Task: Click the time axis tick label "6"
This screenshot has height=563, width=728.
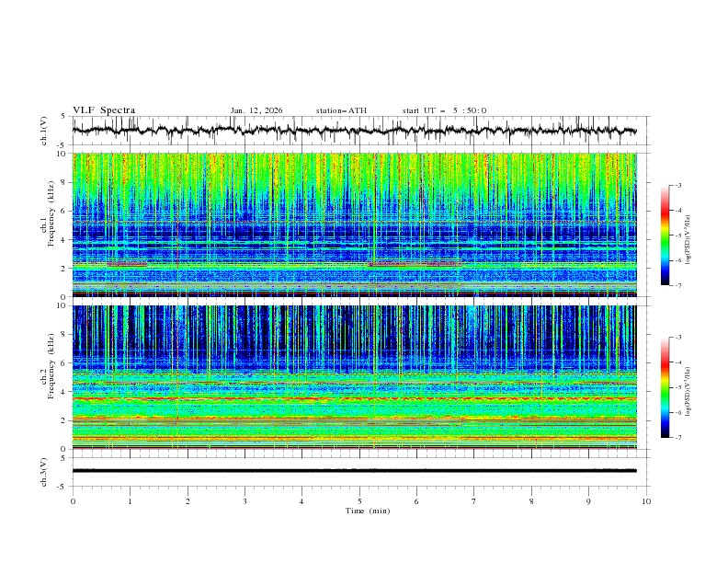Action: click(x=416, y=501)
